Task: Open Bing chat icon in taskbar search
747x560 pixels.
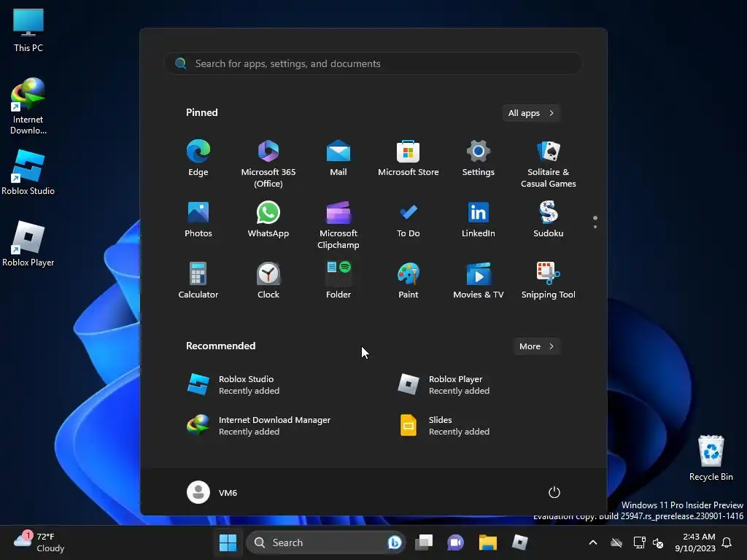Action: [395, 542]
